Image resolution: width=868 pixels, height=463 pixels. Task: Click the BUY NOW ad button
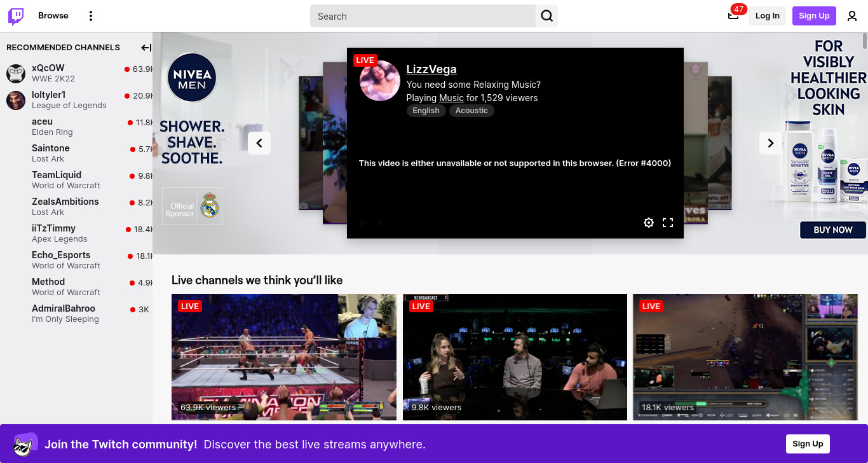click(x=833, y=230)
